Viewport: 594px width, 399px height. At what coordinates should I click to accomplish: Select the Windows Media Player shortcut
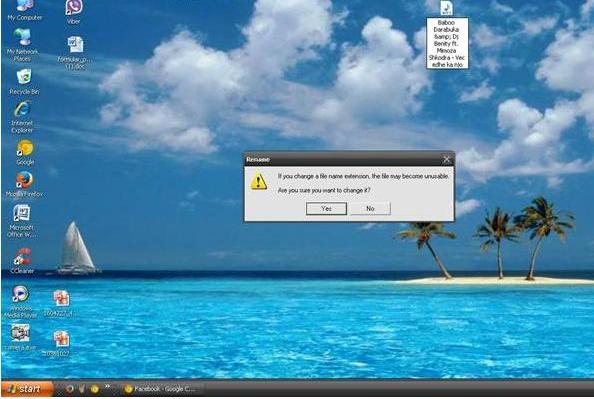pyautogui.click(x=21, y=302)
